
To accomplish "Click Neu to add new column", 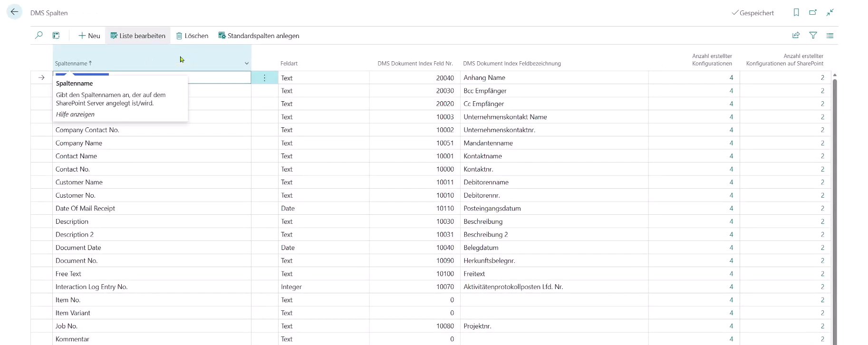I will tap(89, 36).
